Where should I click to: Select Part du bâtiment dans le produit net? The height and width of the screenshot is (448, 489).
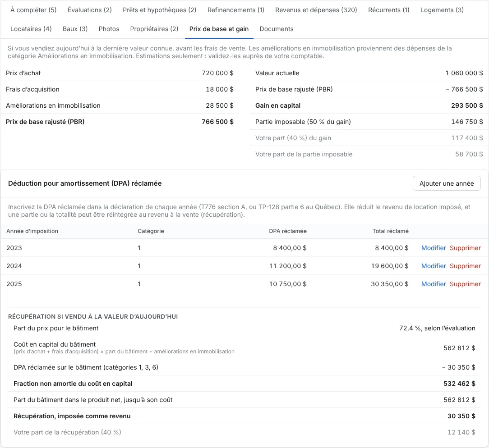(93, 400)
